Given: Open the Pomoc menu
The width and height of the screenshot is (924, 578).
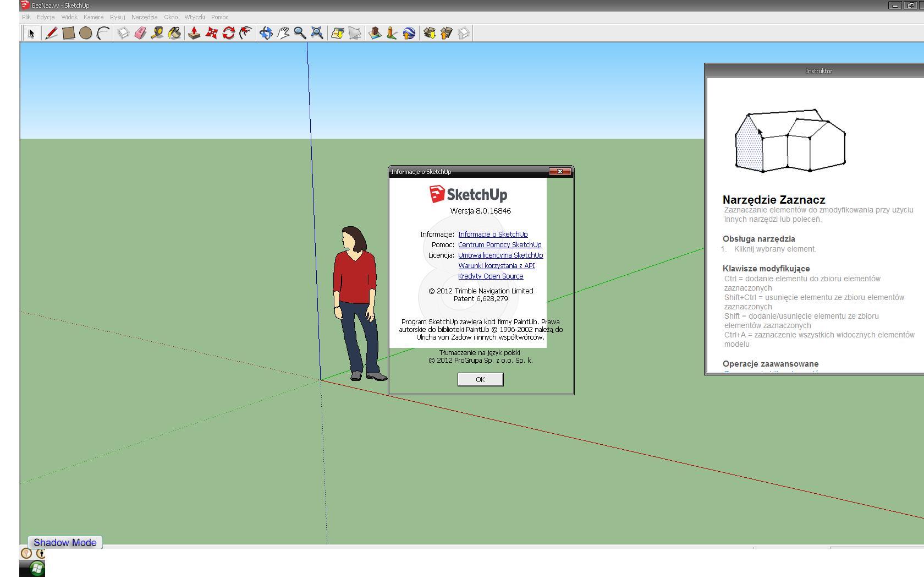Looking at the screenshot, I should 219,17.
